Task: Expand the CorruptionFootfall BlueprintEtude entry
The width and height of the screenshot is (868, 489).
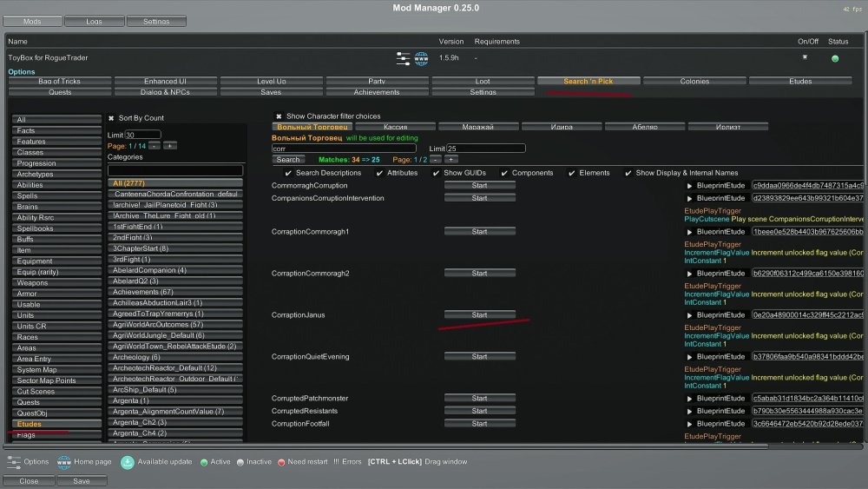Action: pyautogui.click(x=690, y=424)
